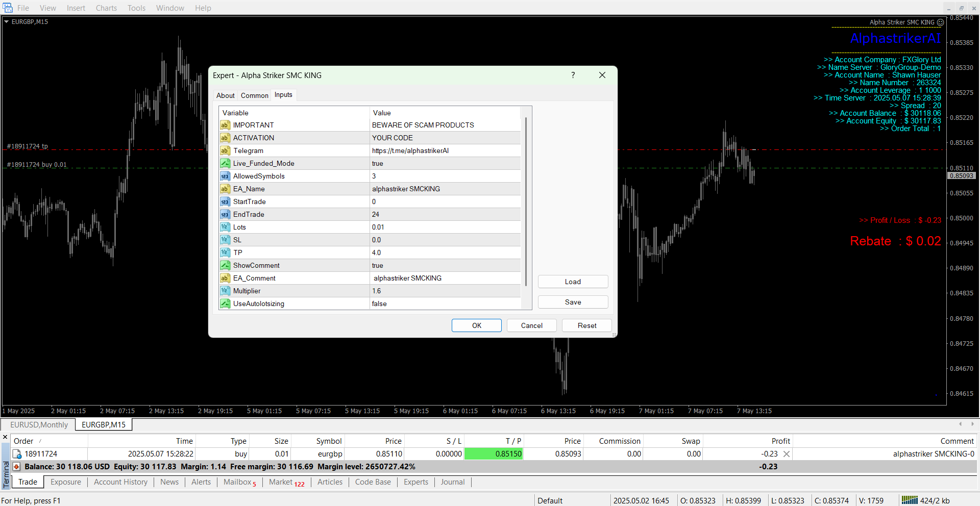Edit the TP value field 4.0
The width and height of the screenshot is (980, 506).
[444, 252]
